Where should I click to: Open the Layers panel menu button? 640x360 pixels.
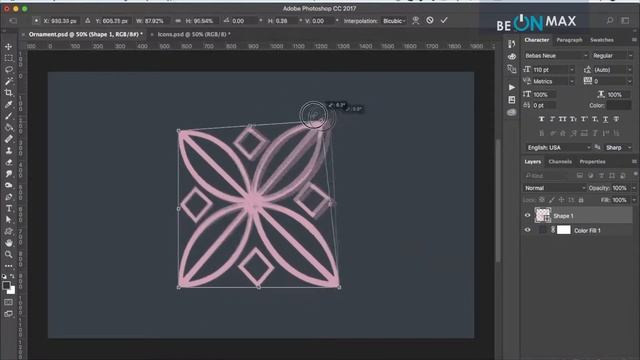(x=634, y=162)
